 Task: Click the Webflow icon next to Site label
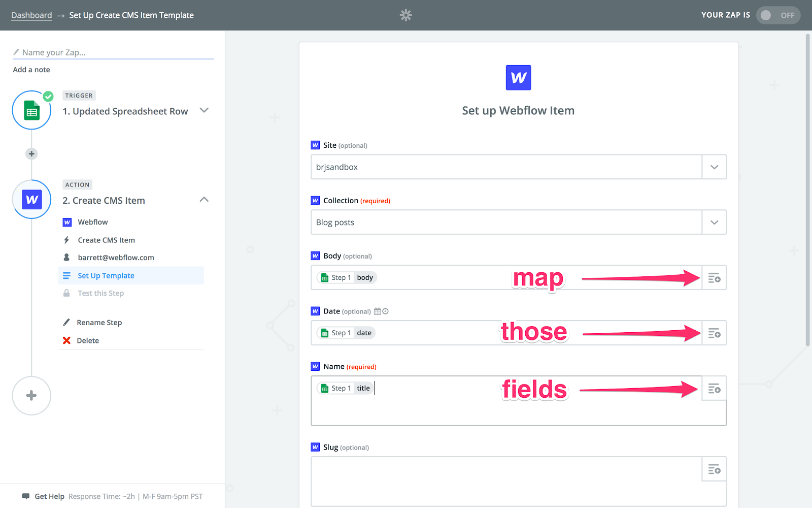coord(315,145)
